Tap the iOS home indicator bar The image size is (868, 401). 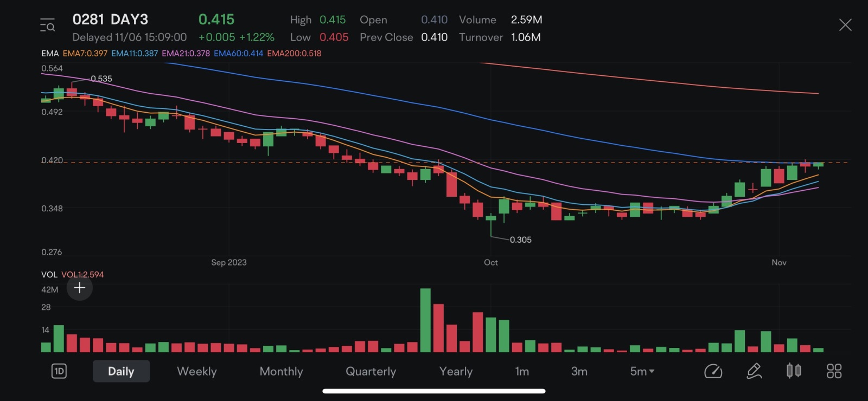(434, 391)
